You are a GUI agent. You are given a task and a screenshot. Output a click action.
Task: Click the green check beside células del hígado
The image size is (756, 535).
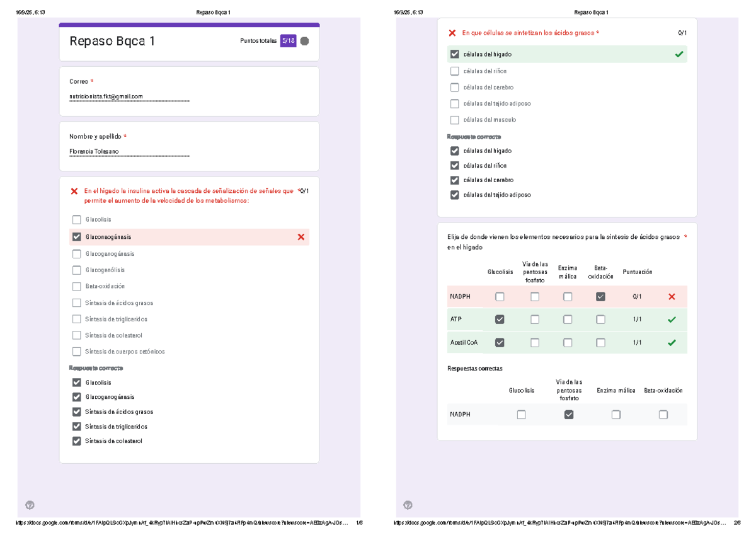point(679,54)
